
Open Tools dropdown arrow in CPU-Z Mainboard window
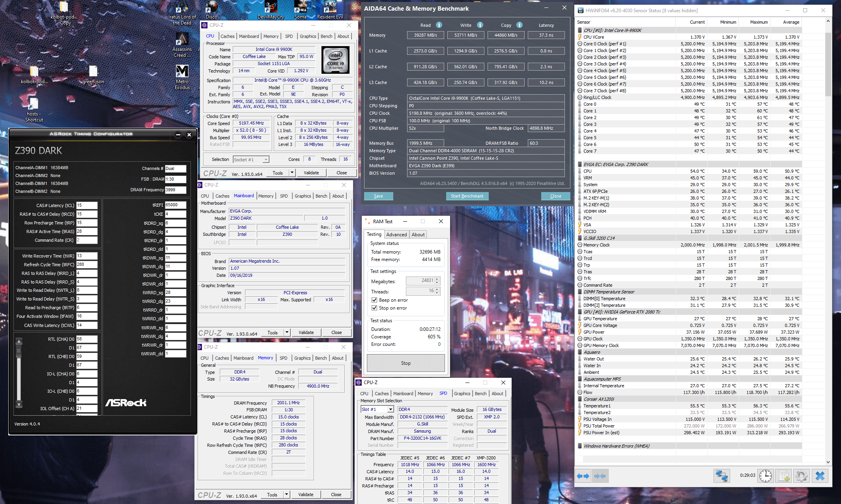(x=287, y=332)
